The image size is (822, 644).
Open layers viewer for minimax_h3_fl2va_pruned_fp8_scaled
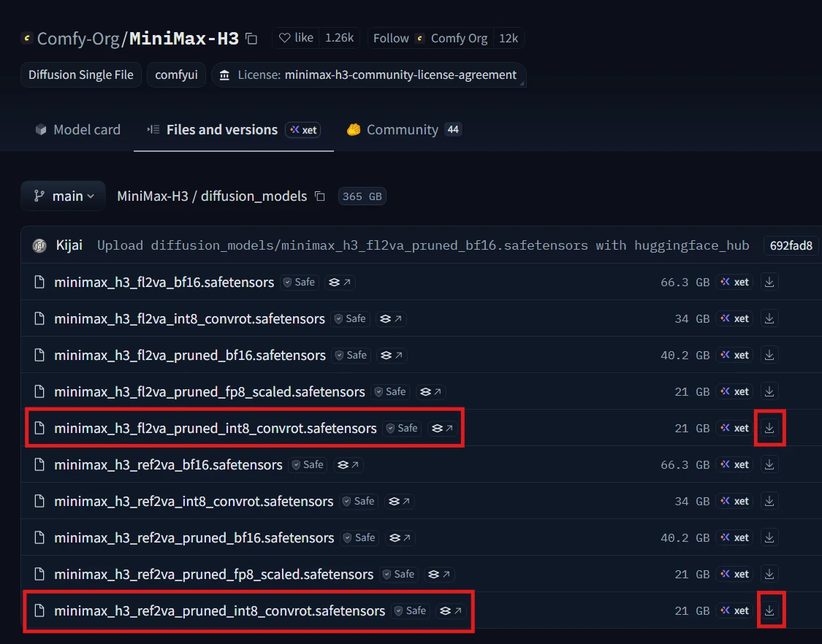(431, 391)
